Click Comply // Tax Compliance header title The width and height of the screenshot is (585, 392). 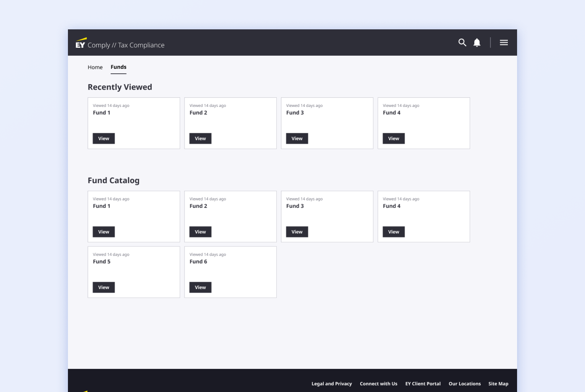[126, 45]
